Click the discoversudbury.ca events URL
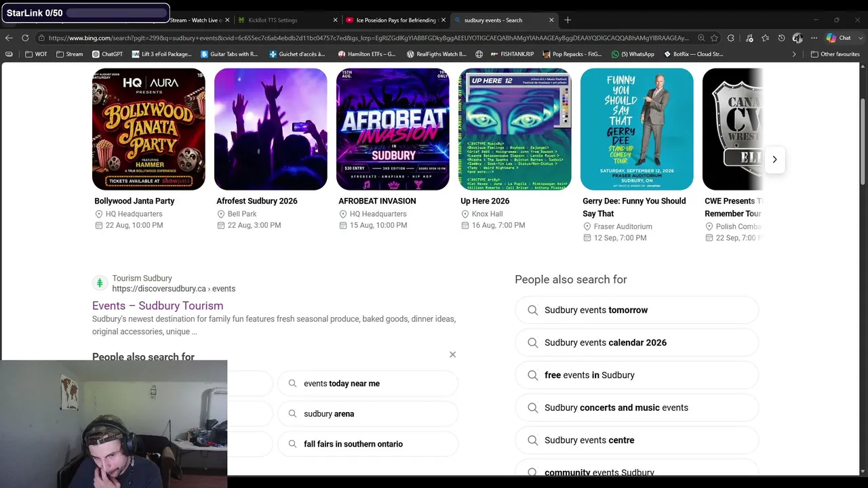This screenshot has height=488, width=868. (x=174, y=289)
